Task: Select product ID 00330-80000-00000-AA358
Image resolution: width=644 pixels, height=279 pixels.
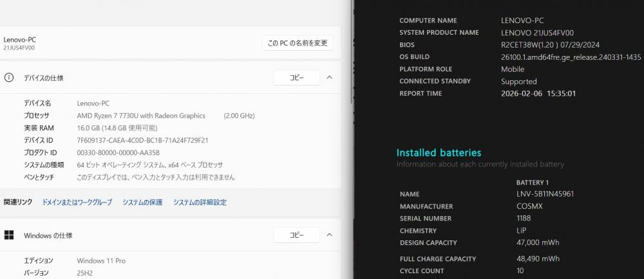Action: pos(118,152)
